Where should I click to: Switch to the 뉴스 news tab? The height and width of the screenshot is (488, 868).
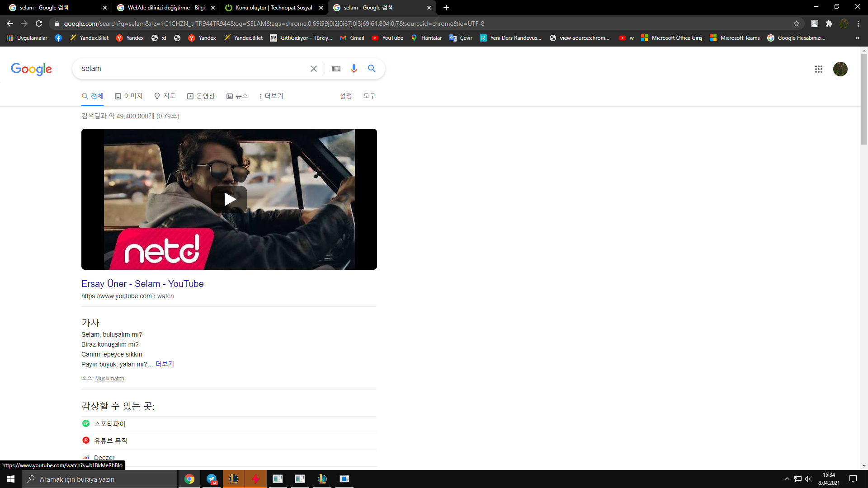click(x=237, y=96)
